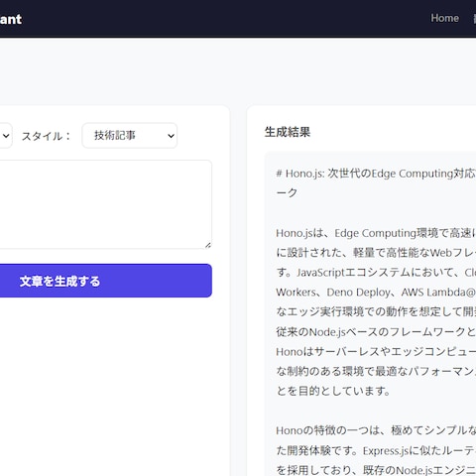Click the line starting 'Honoはサーバーレス'

376,352
